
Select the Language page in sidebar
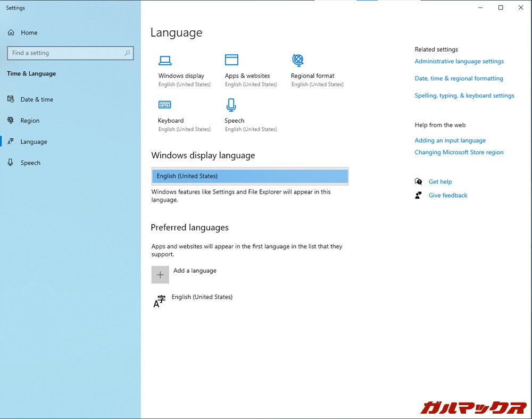coord(34,142)
